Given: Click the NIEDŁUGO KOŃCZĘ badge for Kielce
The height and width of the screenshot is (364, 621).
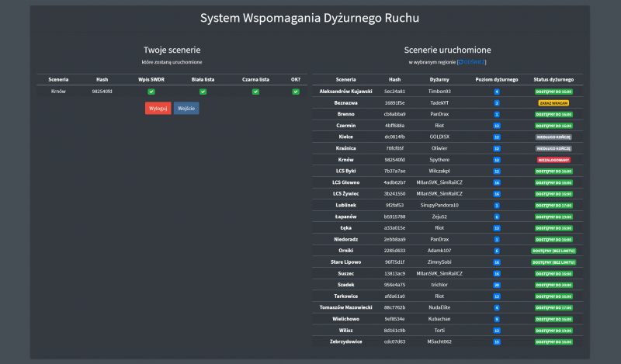Looking at the screenshot, I should click(553, 137).
